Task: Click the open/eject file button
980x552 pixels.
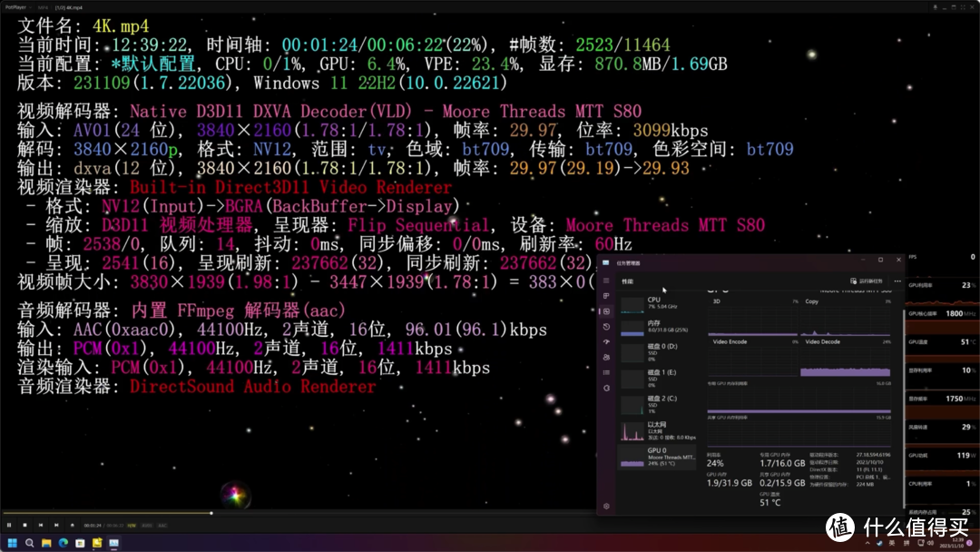Action: tap(72, 525)
